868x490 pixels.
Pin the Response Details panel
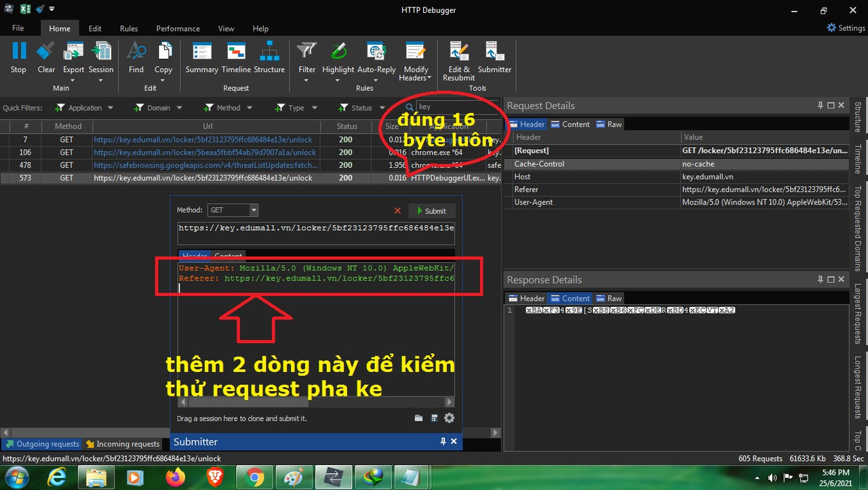(820, 279)
